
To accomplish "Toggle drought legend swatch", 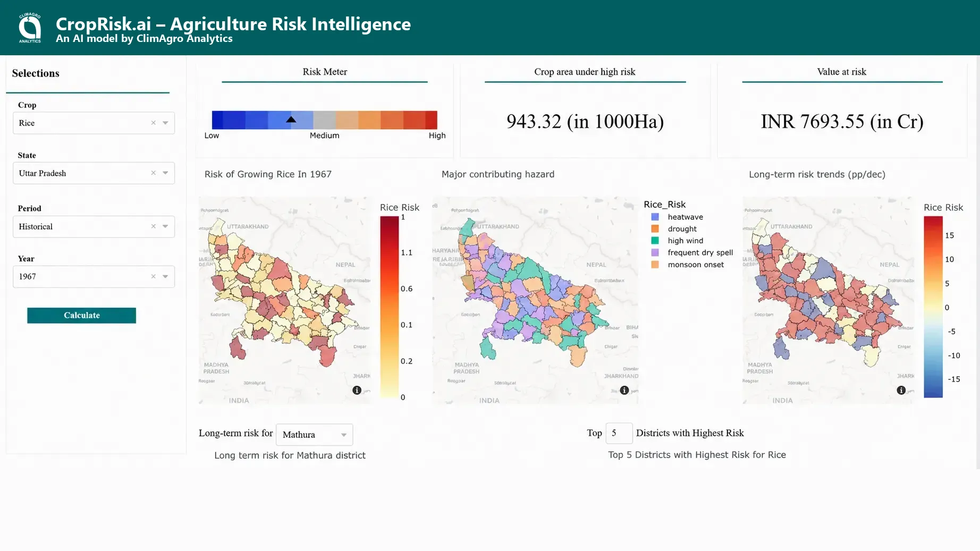I will [655, 228].
